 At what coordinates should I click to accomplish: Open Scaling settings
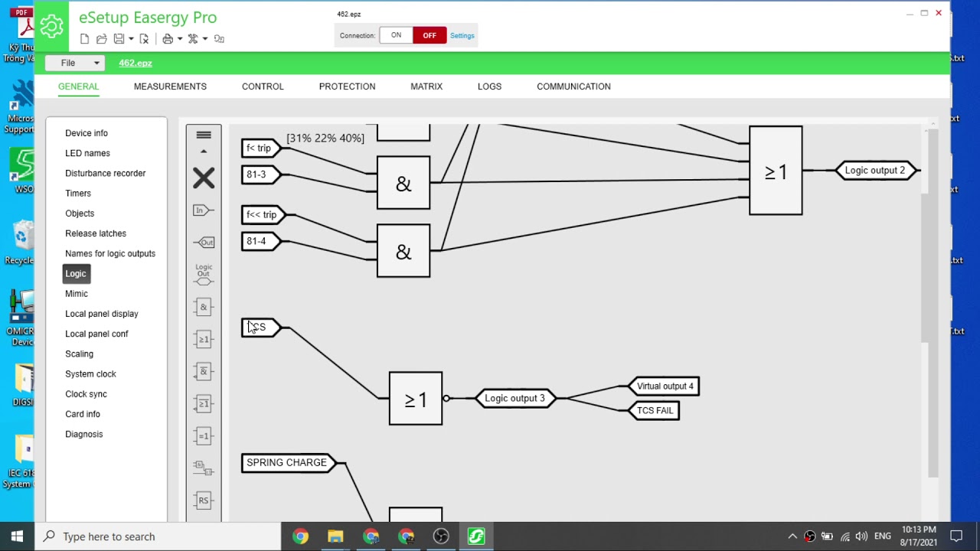(x=79, y=354)
